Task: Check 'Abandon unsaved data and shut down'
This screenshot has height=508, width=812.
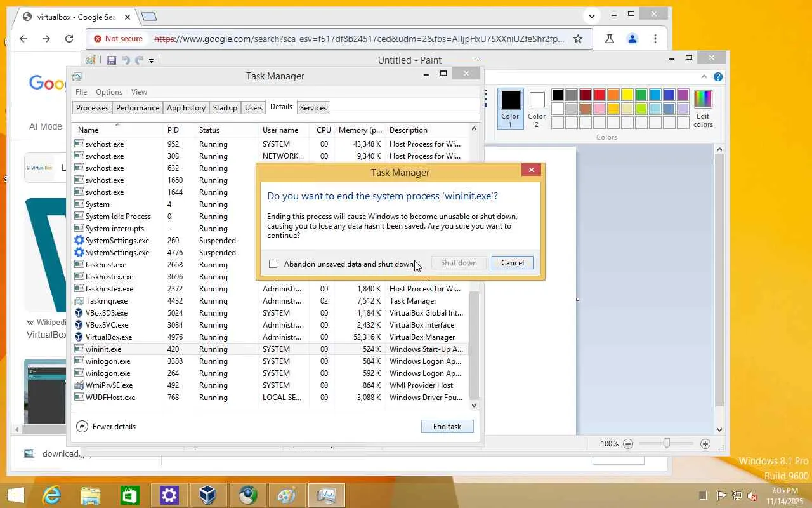Action: [273, 264]
